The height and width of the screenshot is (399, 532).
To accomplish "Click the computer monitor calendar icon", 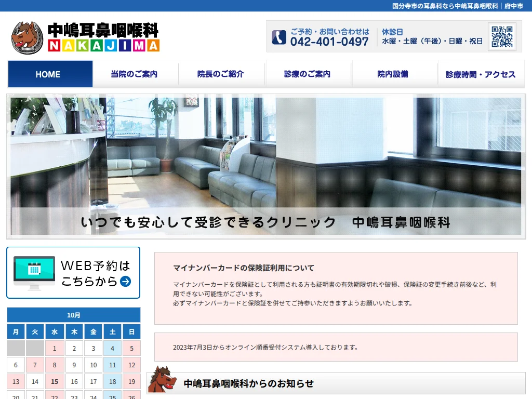I will pyautogui.click(x=34, y=273).
